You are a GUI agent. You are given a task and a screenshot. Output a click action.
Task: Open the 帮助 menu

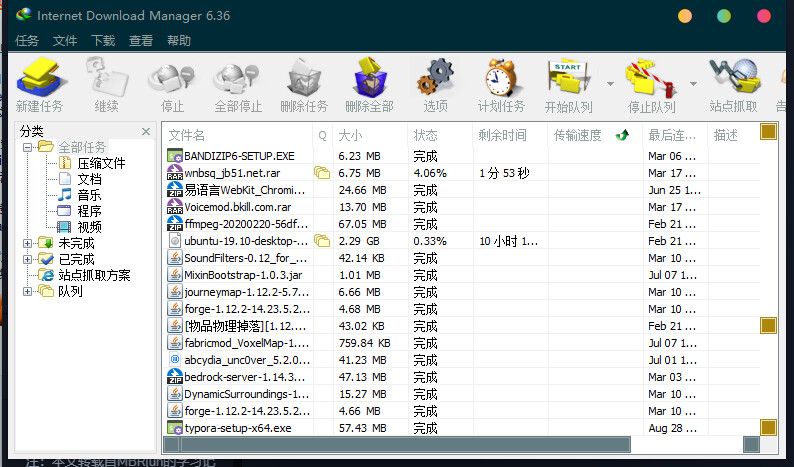(179, 41)
